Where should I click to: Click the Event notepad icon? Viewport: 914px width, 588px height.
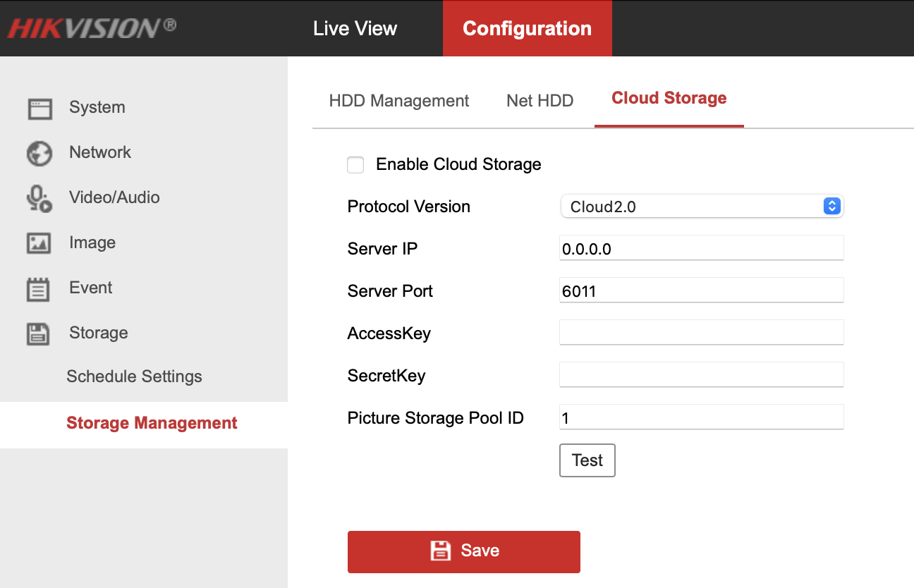point(39,289)
